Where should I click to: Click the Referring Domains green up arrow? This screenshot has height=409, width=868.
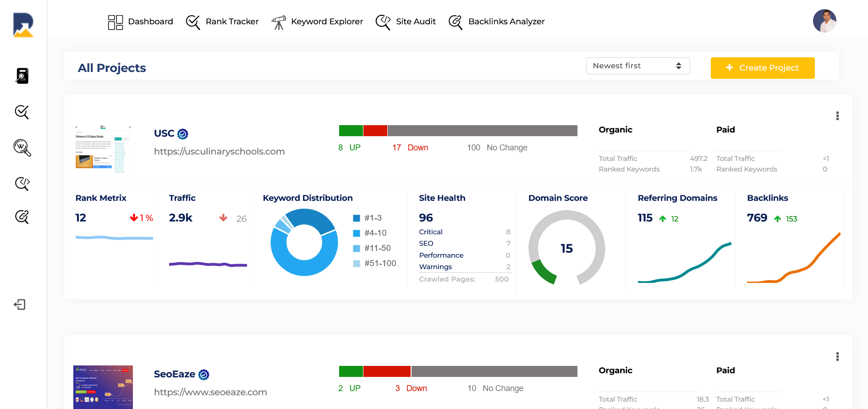663,219
